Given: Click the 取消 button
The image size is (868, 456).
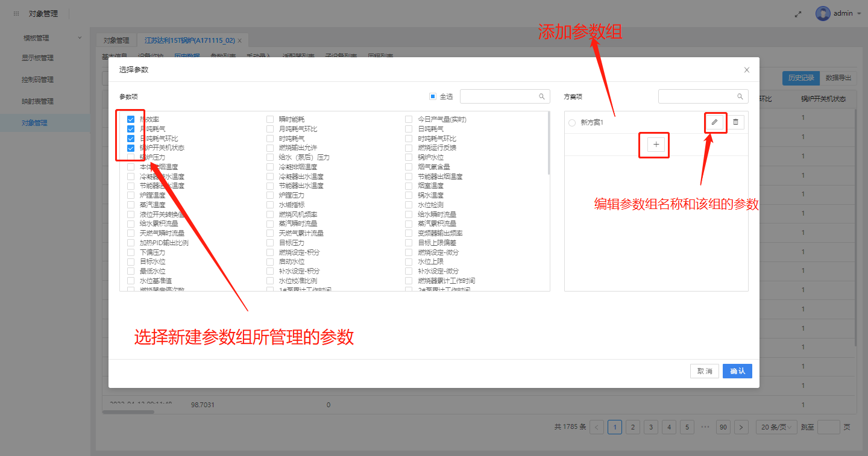Looking at the screenshot, I should tap(704, 371).
